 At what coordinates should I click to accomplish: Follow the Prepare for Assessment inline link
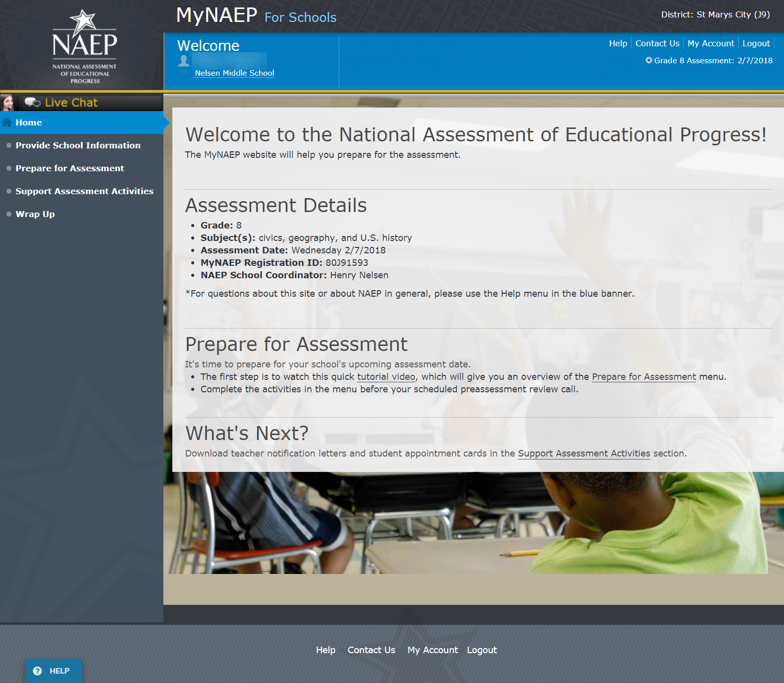[644, 377]
